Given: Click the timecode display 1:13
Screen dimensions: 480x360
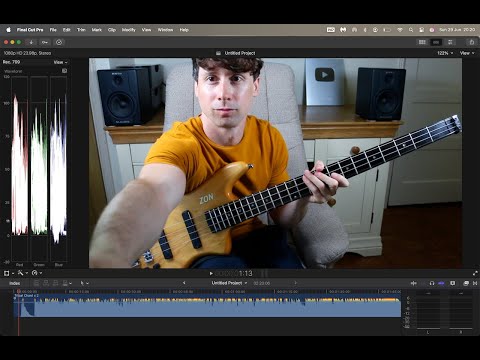Looking at the screenshot, I should (245, 274).
